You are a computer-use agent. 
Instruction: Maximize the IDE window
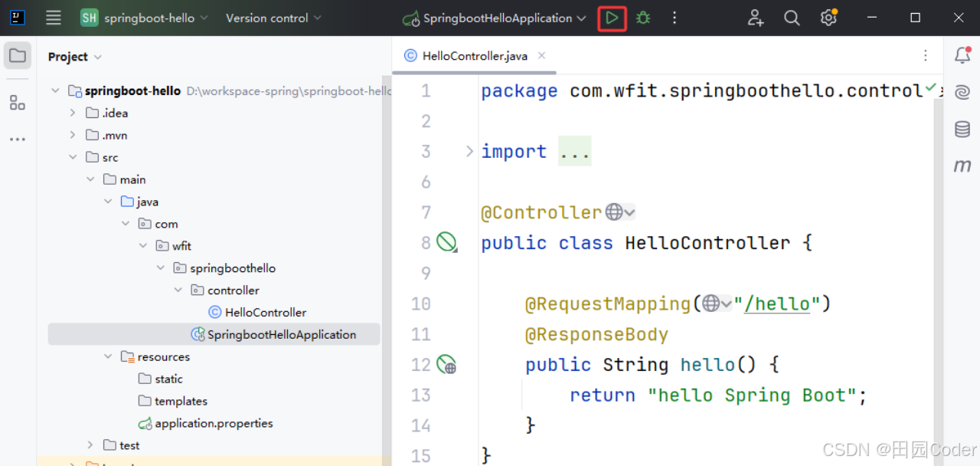[916, 18]
